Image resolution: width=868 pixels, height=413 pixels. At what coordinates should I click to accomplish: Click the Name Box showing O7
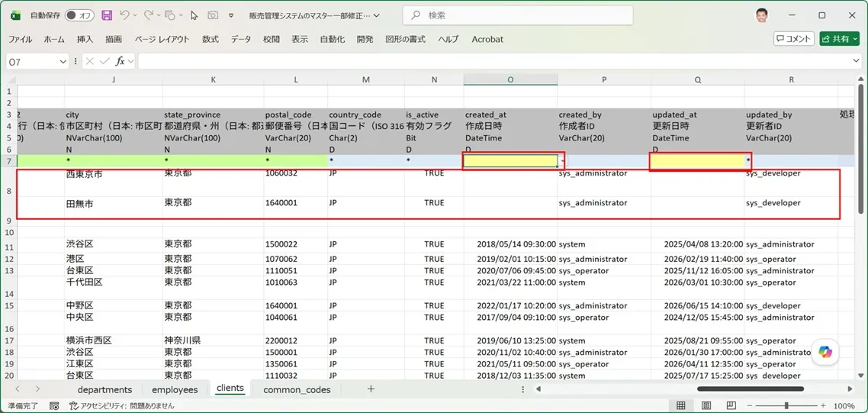[x=31, y=62]
